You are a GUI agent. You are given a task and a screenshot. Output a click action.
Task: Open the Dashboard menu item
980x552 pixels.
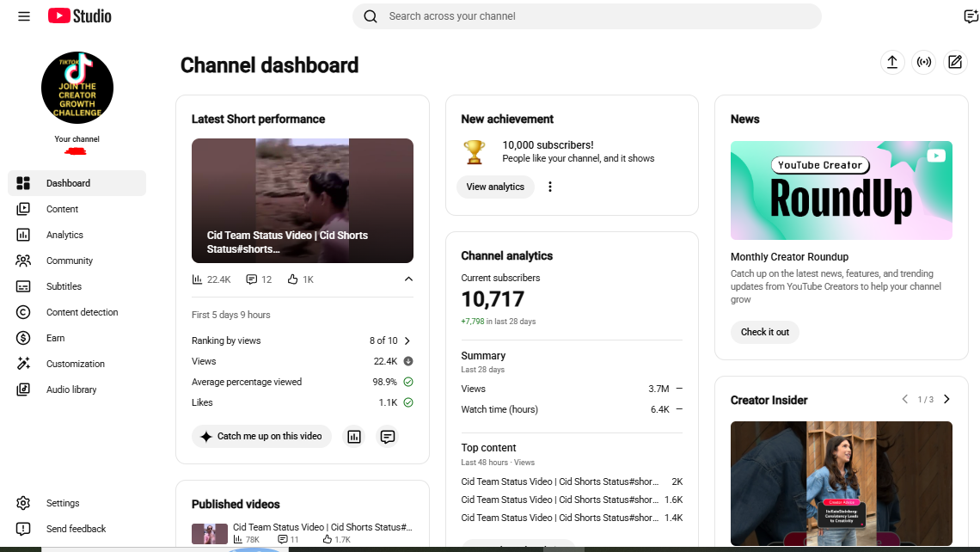tap(77, 183)
